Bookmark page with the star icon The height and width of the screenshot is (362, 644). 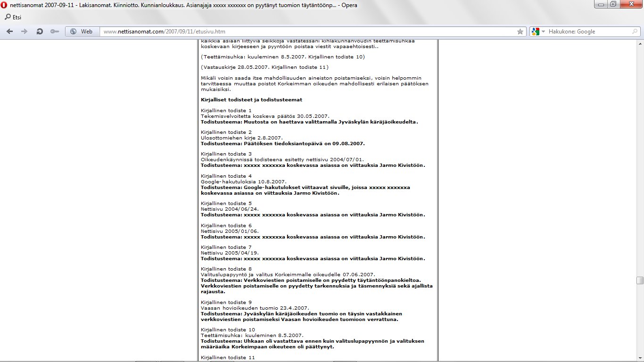click(x=520, y=32)
